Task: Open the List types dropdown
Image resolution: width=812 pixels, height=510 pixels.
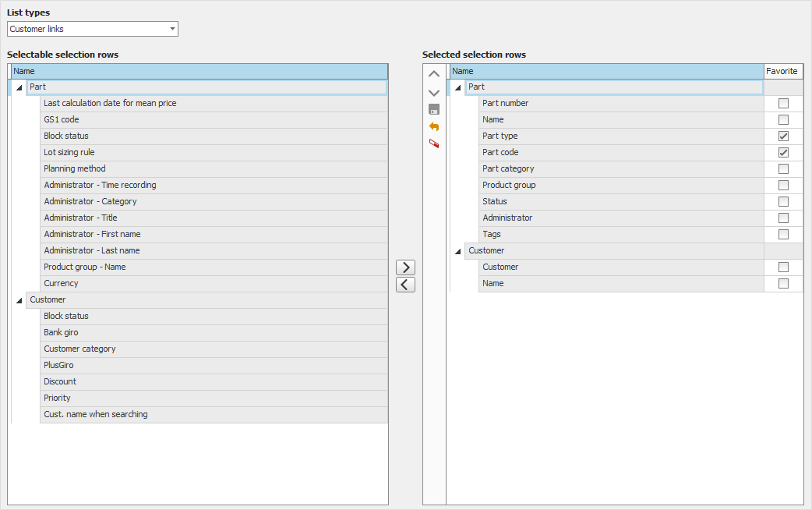Action: tap(171, 30)
